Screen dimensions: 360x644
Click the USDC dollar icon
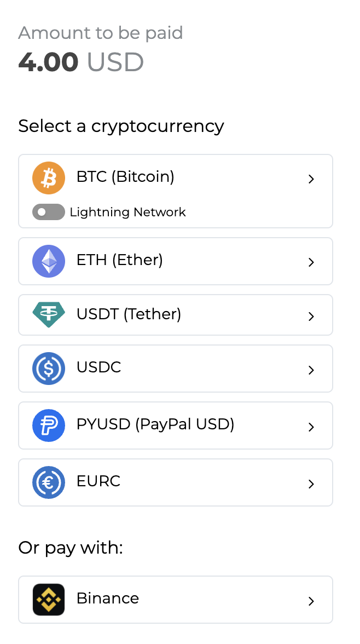pos(49,368)
